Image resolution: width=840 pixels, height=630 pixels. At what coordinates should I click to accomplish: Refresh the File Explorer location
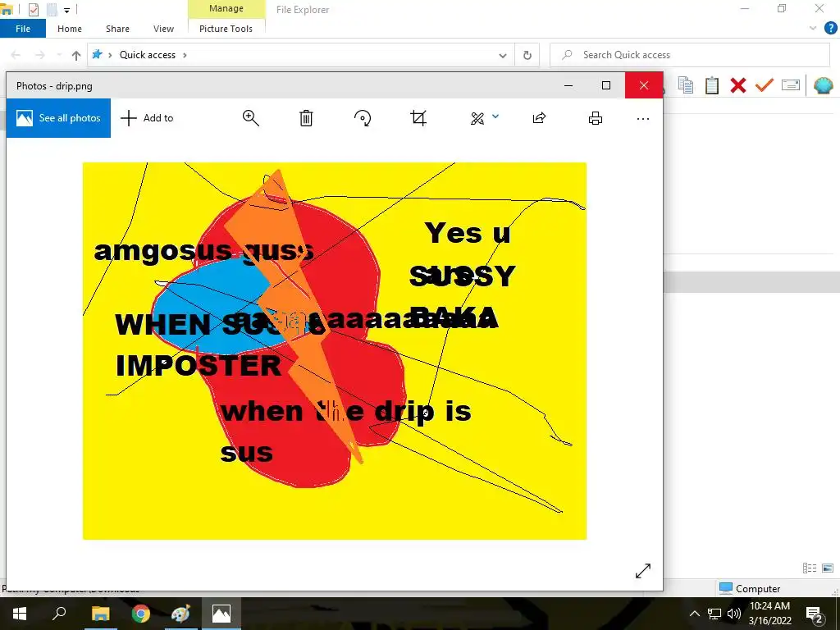coord(527,55)
